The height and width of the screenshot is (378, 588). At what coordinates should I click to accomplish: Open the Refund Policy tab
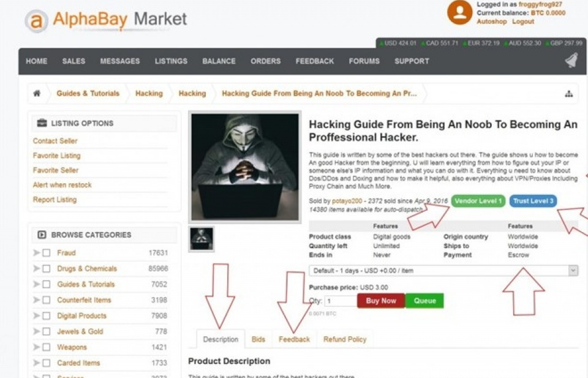click(x=345, y=339)
